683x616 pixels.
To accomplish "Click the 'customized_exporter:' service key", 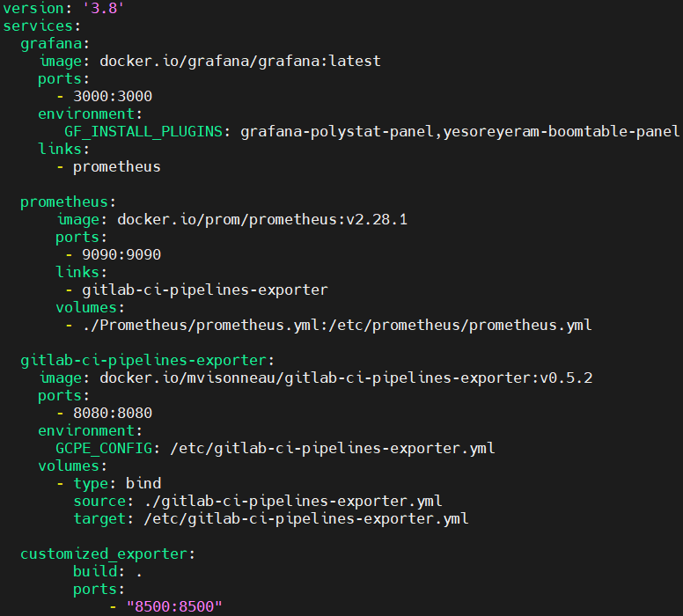I will (x=107, y=554).
